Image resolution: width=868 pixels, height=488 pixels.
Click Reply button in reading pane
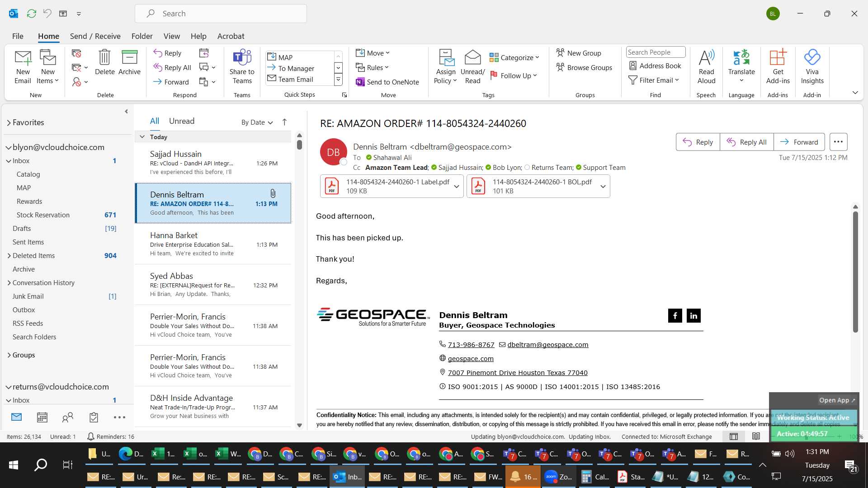coord(698,142)
